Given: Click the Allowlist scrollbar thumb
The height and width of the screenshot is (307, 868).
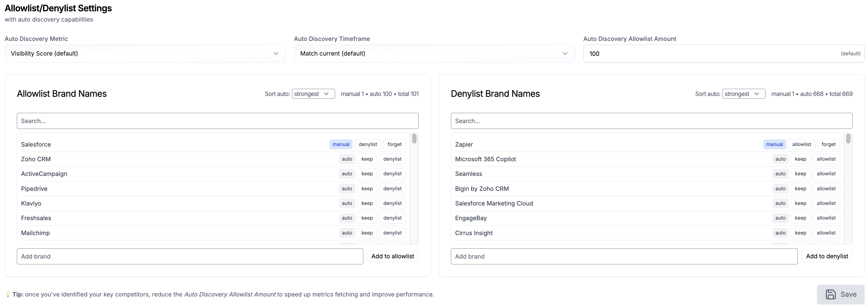Looking at the screenshot, I should point(414,139).
